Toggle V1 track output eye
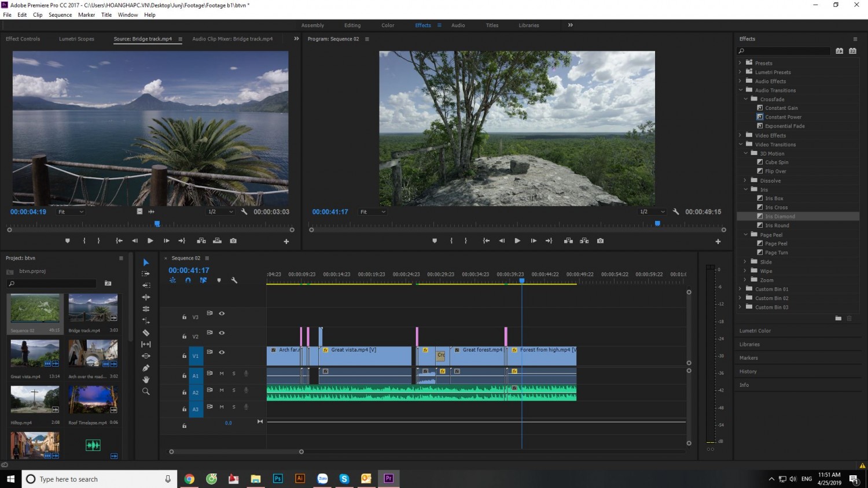The width and height of the screenshot is (868, 488). [222, 352]
